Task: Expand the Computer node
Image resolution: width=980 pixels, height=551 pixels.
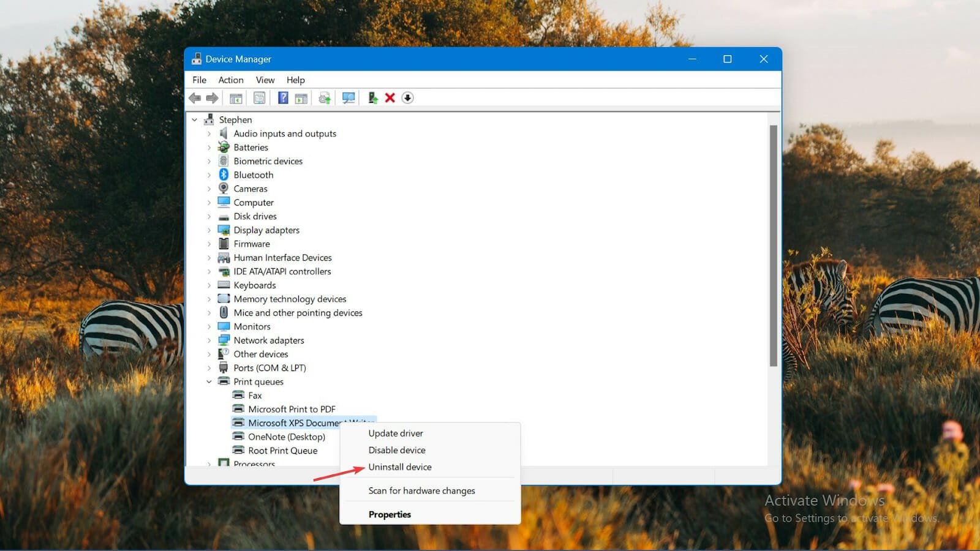Action: [x=209, y=203]
